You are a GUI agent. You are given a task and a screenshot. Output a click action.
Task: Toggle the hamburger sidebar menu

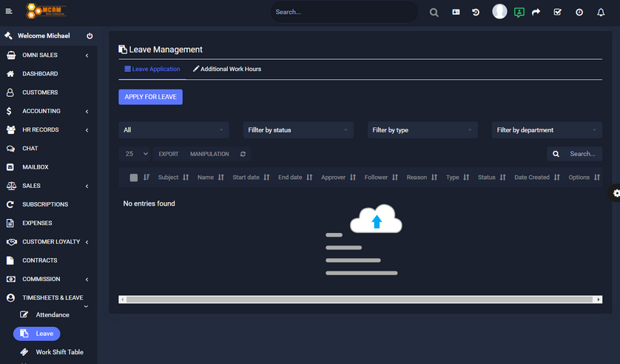[x=9, y=12]
